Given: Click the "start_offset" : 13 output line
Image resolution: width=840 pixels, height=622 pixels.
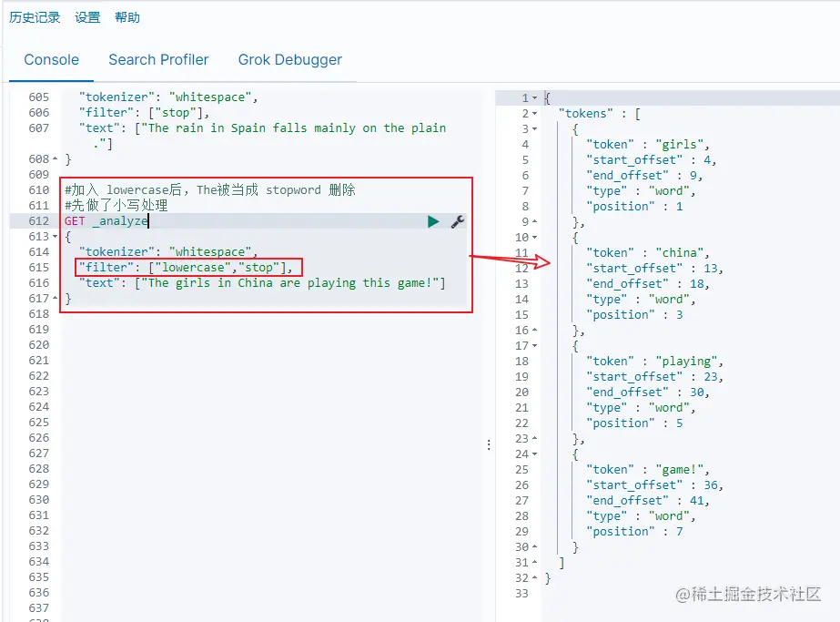Looking at the screenshot, I should [654, 268].
